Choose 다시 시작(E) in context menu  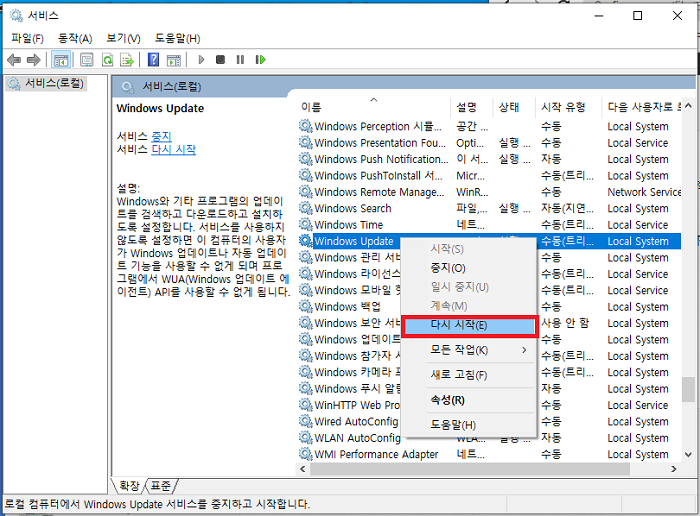click(x=468, y=325)
